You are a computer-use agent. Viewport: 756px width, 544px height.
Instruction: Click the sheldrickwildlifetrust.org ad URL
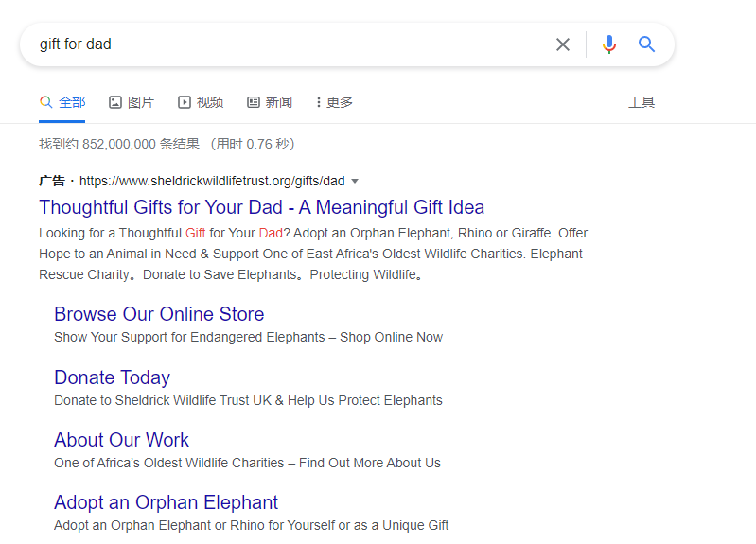(x=212, y=181)
